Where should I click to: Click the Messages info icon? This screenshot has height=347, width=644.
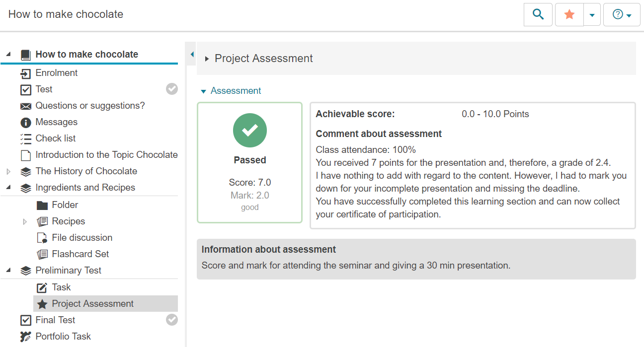(26, 122)
